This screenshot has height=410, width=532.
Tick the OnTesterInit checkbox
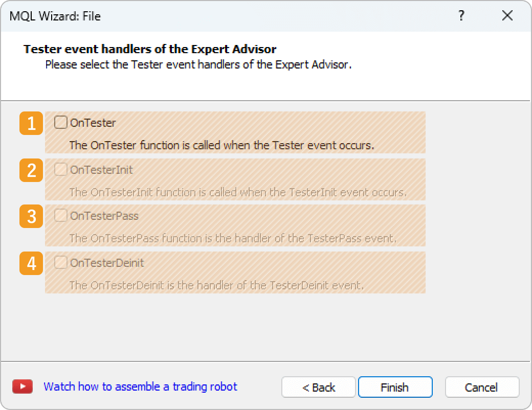pos(61,169)
